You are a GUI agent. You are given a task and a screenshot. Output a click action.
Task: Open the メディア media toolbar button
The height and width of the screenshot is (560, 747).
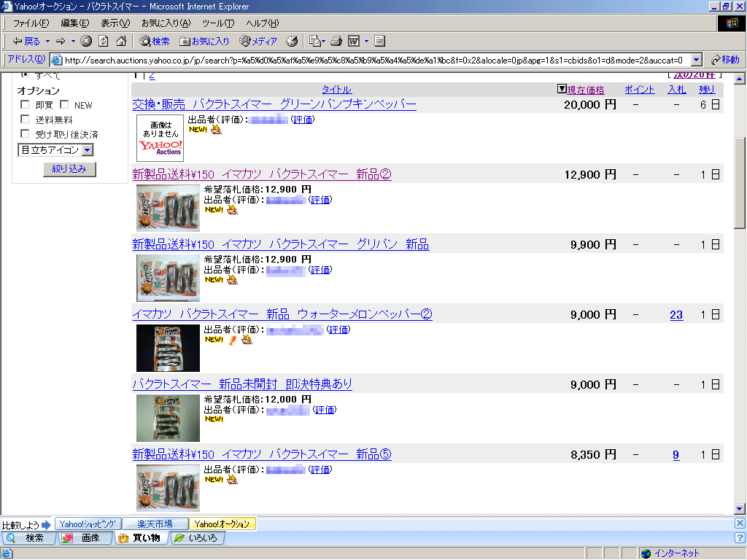coord(258,42)
